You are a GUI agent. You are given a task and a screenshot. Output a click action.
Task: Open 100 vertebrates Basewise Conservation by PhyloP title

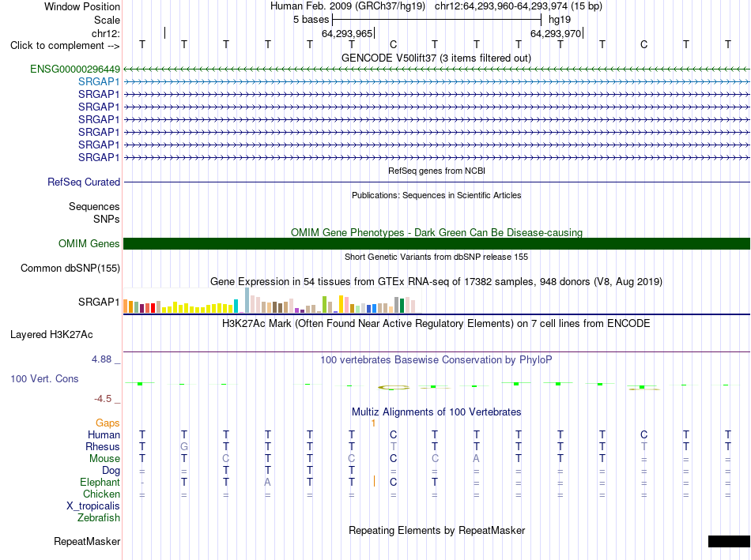click(436, 360)
